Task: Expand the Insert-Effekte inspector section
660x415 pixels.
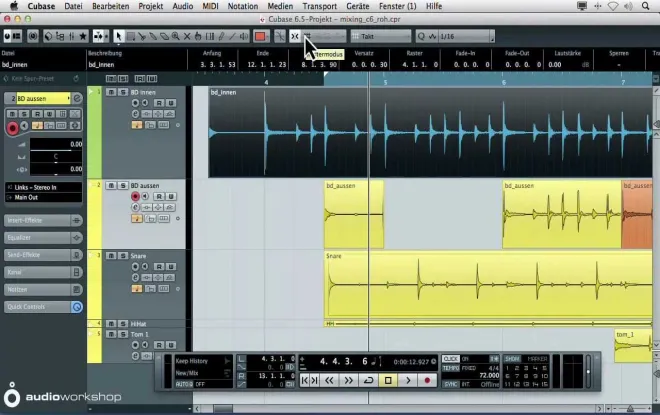Action: 43,221
